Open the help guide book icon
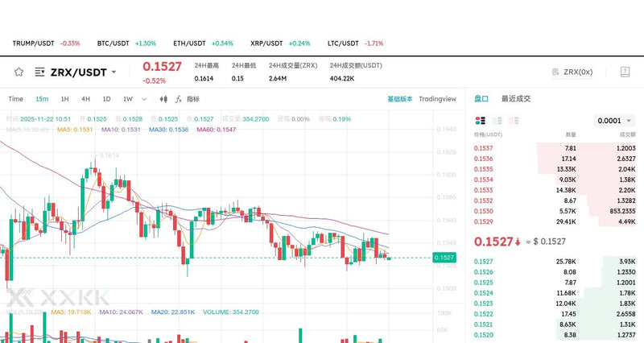The width and height of the screenshot is (644, 343). [624, 72]
